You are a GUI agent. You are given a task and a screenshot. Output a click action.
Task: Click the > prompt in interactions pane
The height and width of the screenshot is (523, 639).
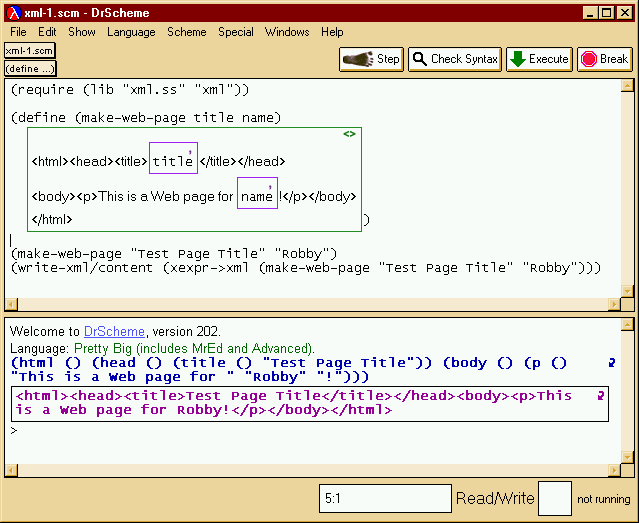(x=14, y=430)
